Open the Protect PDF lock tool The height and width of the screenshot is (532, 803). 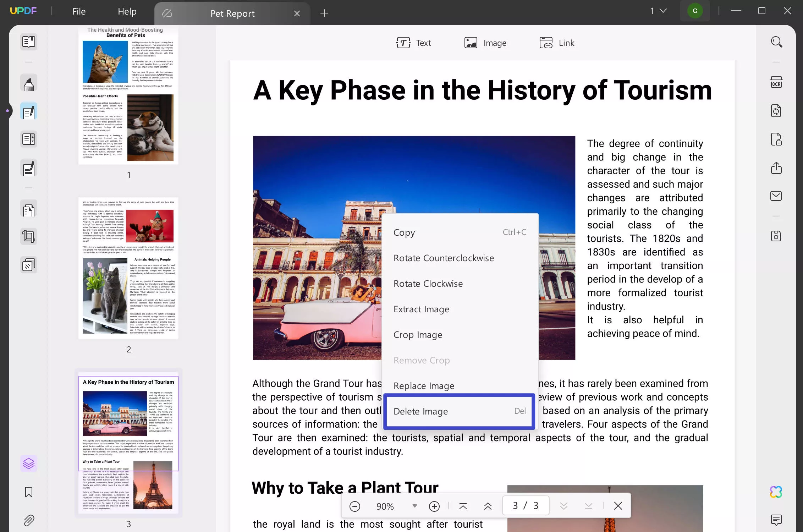pyautogui.click(x=776, y=139)
